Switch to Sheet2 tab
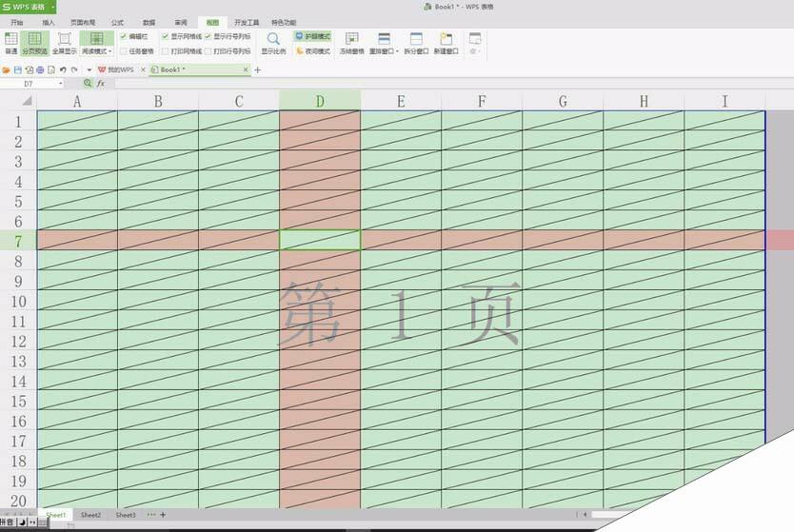Image resolution: width=794 pixels, height=532 pixels. point(90,515)
